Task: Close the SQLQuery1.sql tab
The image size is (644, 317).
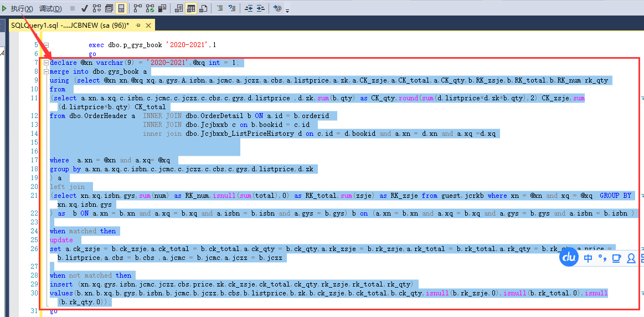Action: [x=148, y=25]
